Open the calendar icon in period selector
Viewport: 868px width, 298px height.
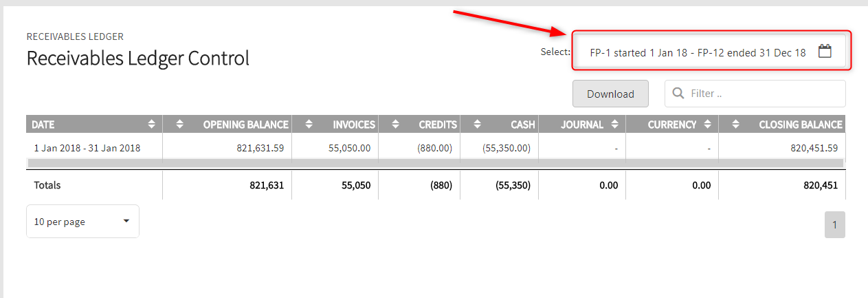[825, 51]
